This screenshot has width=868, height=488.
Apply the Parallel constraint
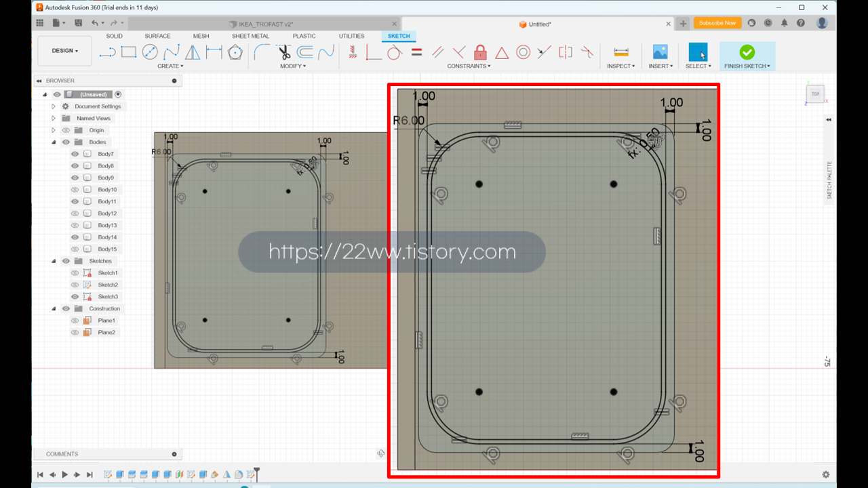[x=438, y=52]
